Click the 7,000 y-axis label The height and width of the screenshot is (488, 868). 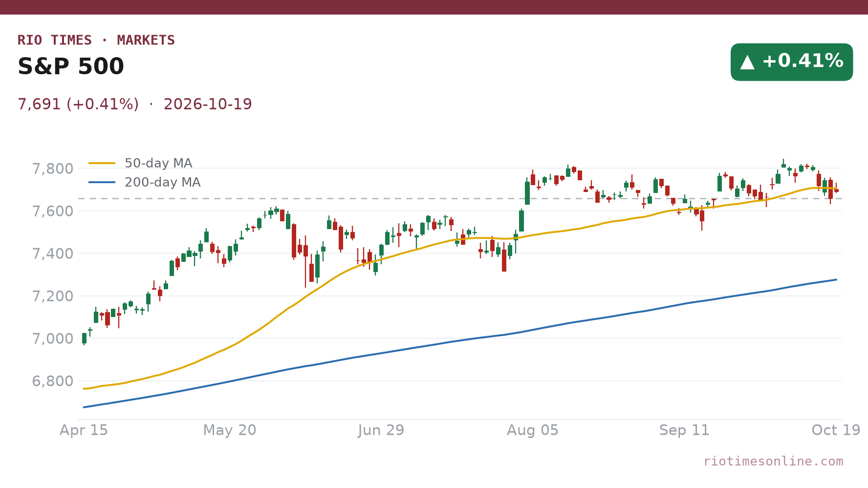point(53,339)
